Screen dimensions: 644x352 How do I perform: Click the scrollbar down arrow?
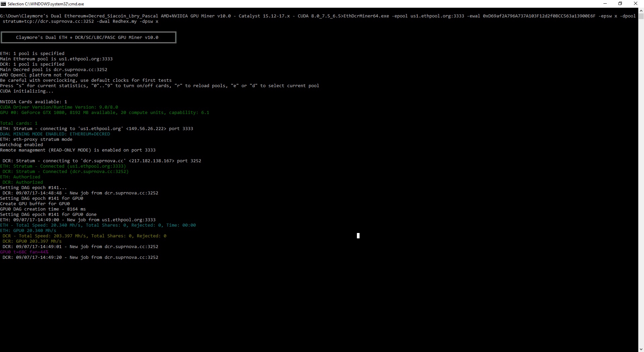click(x=641, y=349)
